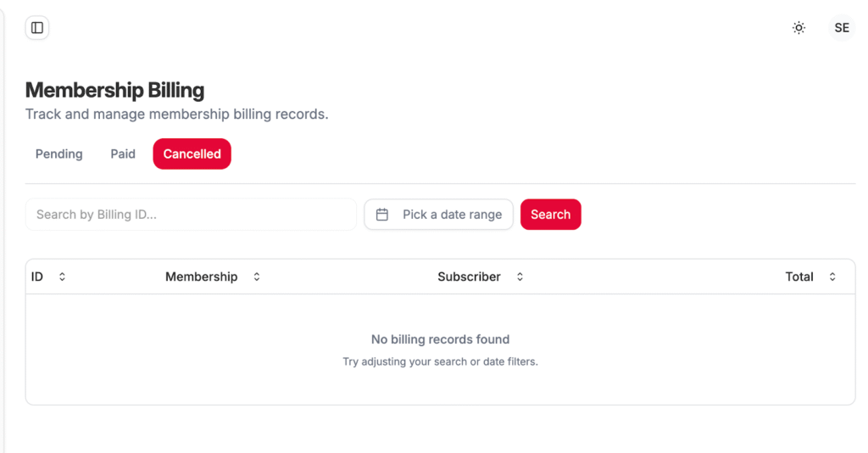The height and width of the screenshot is (453, 868).
Task: Toggle the sidebar panel icon
Action: pos(37,28)
